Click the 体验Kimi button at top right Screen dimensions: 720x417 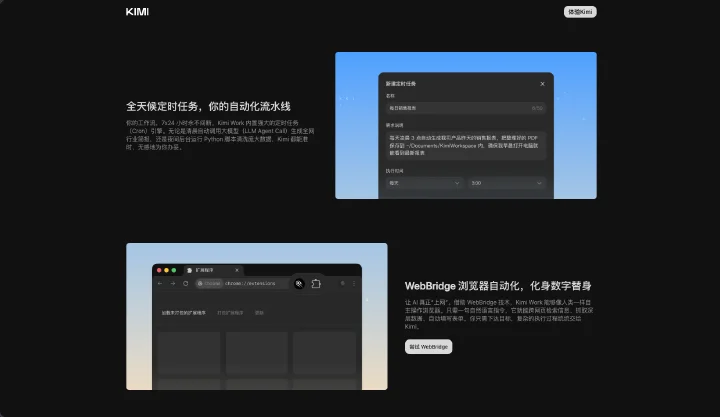(x=580, y=12)
